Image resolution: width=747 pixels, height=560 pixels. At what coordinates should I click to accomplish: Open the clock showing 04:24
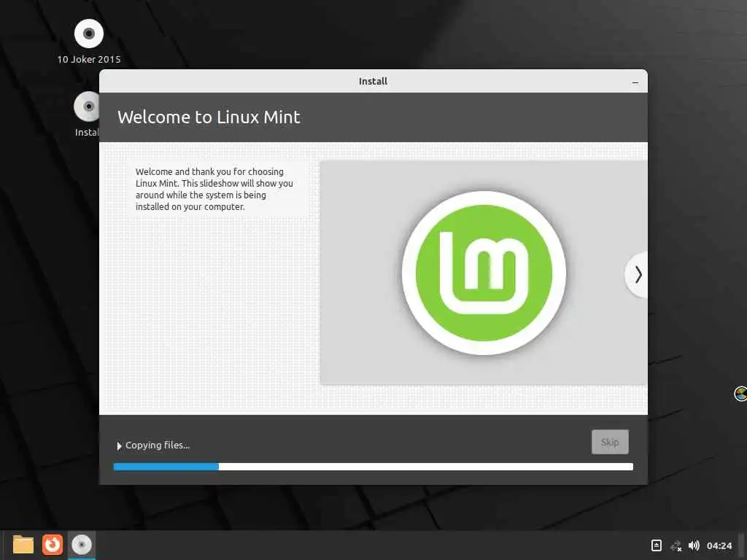coord(719,545)
